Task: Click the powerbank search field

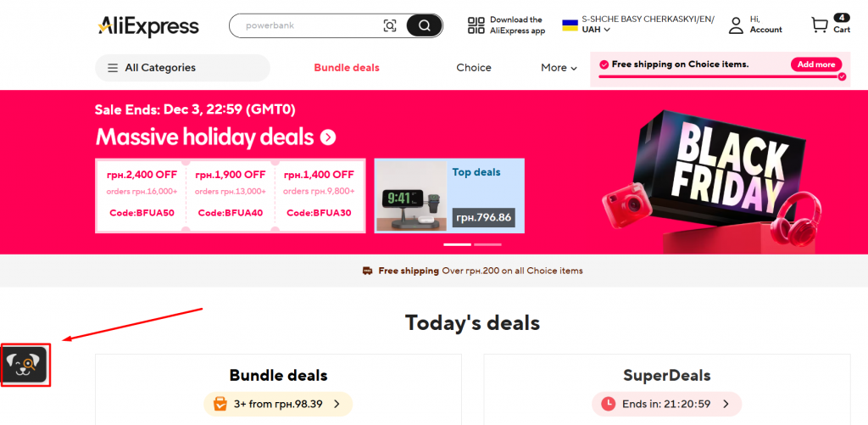Action: coord(305,25)
